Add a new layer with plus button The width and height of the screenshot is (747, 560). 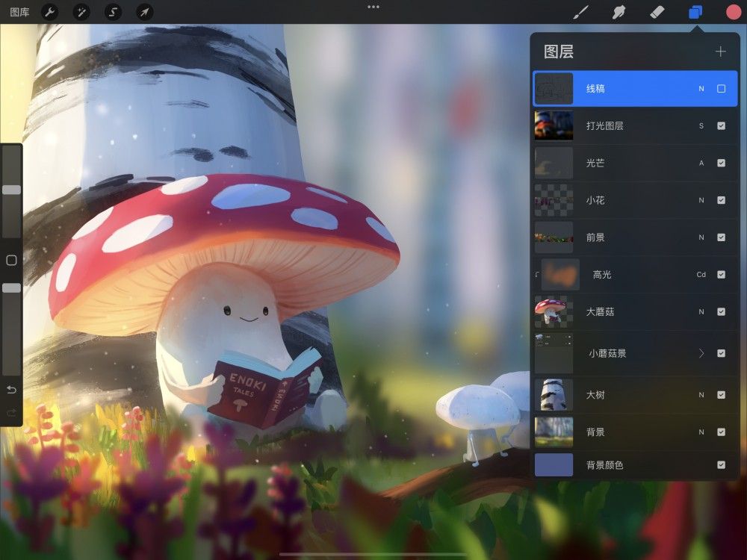720,51
